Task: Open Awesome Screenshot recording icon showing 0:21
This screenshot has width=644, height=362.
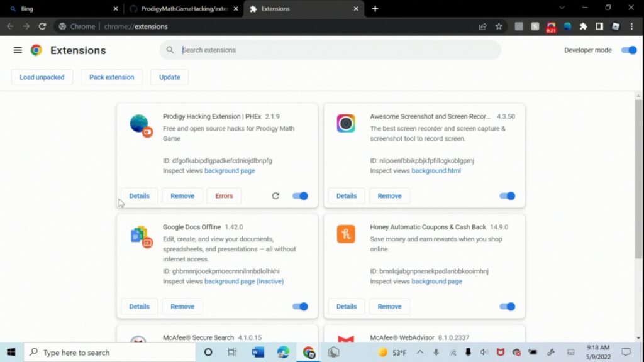Action: click(551, 27)
